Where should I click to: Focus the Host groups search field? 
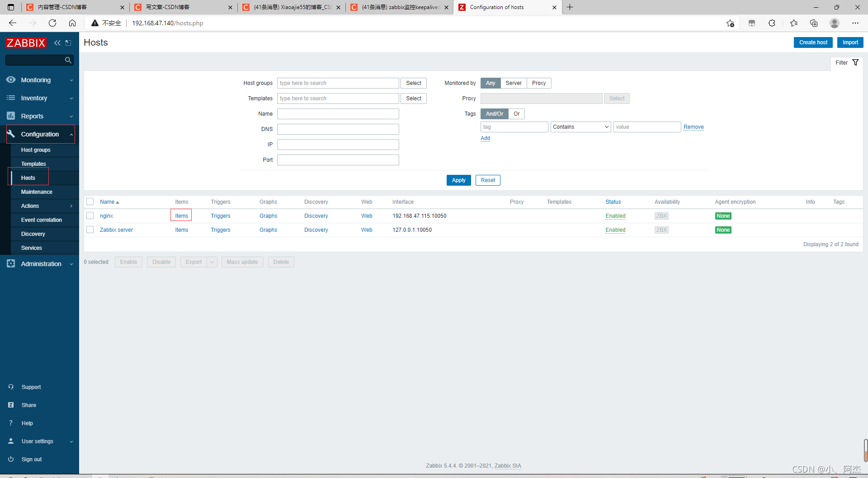338,83
